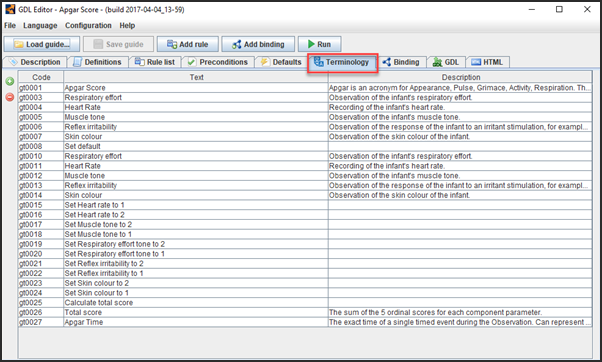Image resolution: width=602 pixels, height=362 pixels.
Task: Select Set Reflex irritability to 1 cell
Action: click(x=196, y=273)
